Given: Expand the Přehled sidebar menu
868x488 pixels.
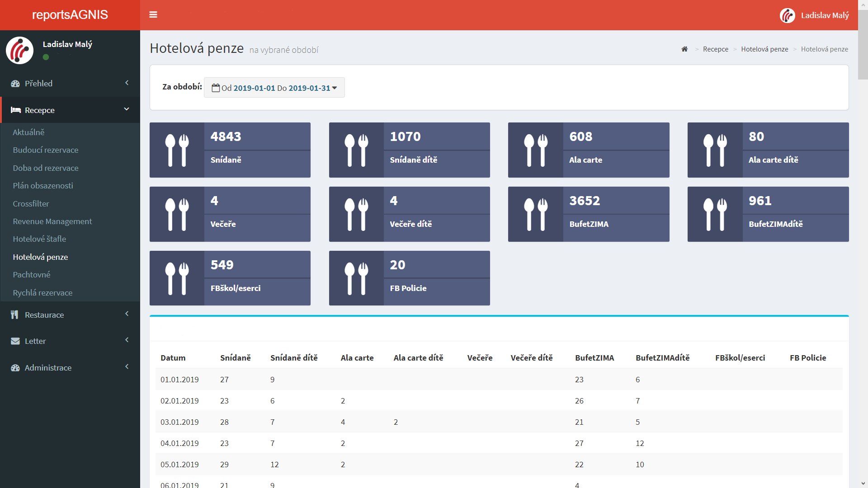Looking at the screenshot, I should click(x=70, y=84).
